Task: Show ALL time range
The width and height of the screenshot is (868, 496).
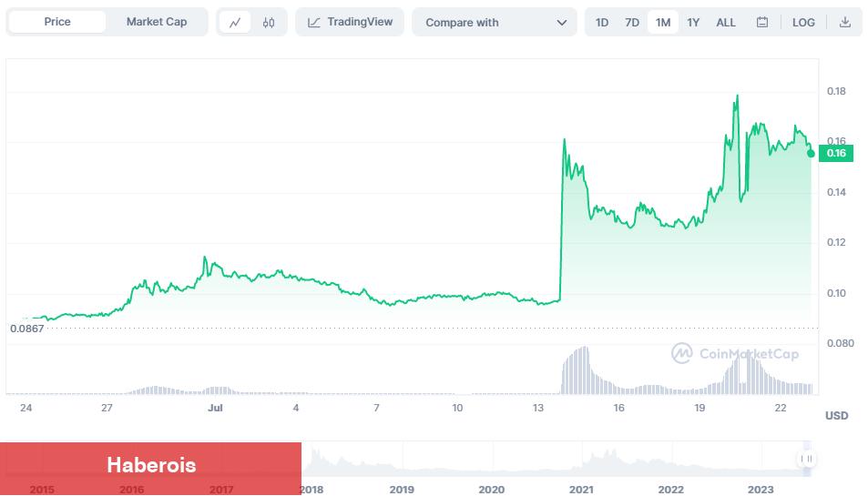Action: point(726,23)
